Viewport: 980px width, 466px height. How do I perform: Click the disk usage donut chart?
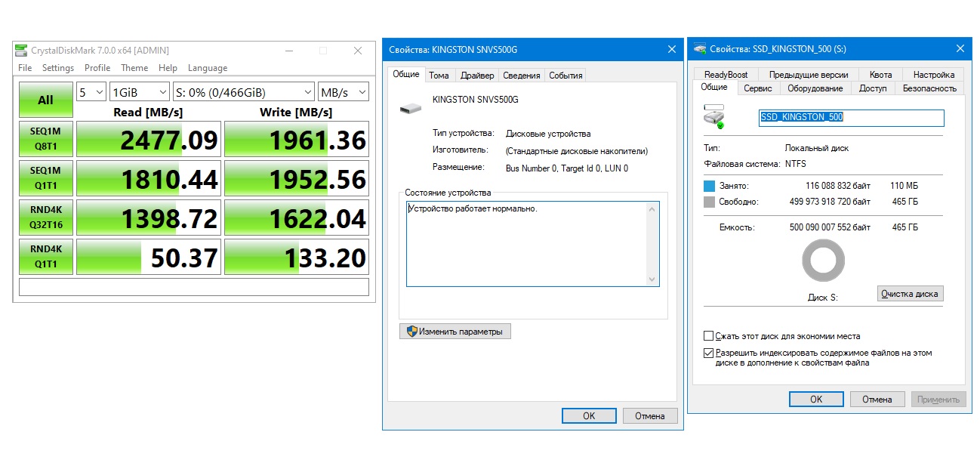pos(823,262)
